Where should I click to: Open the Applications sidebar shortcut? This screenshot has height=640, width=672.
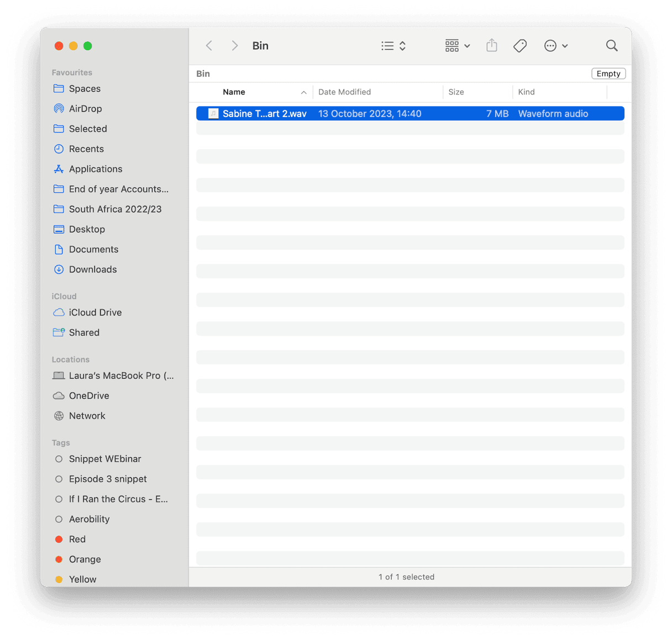click(x=96, y=168)
